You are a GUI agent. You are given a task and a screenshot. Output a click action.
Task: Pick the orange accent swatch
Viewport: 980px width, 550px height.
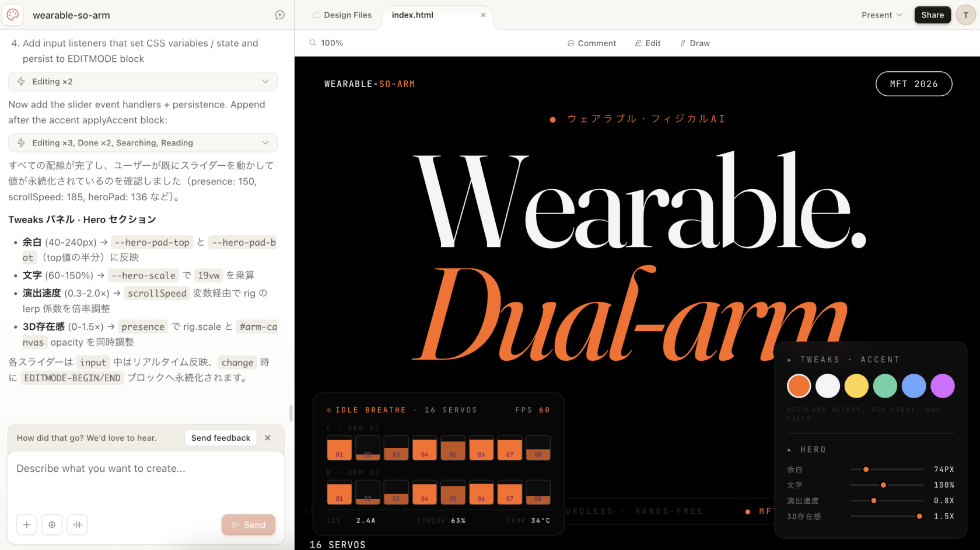tap(799, 386)
